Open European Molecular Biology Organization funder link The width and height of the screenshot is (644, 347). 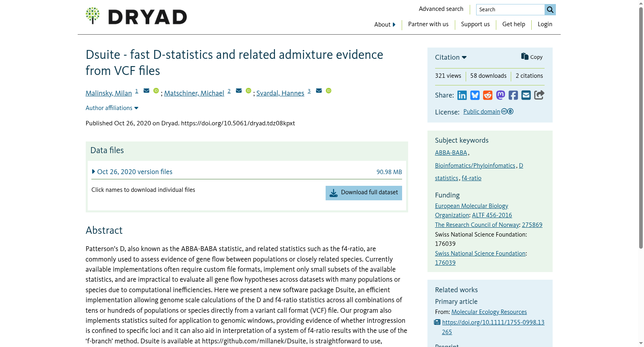(x=471, y=210)
